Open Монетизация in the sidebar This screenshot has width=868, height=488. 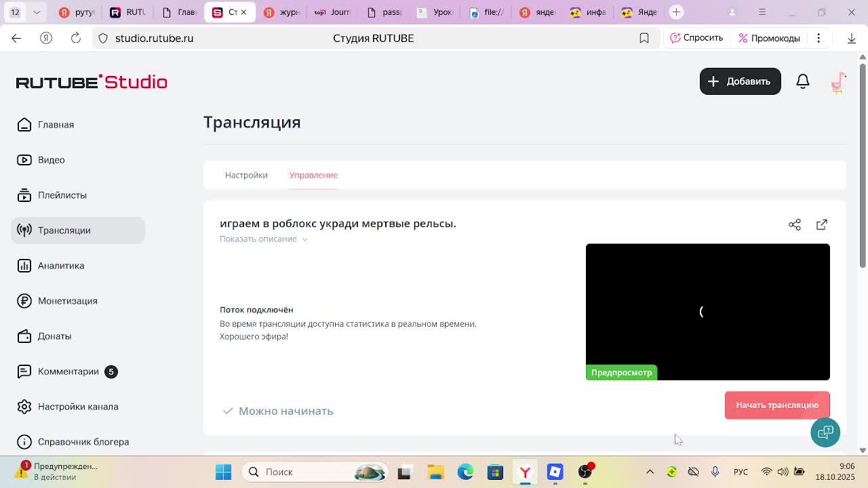[x=58, y=301]
